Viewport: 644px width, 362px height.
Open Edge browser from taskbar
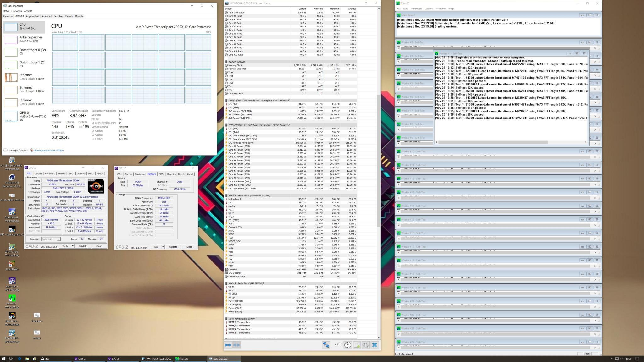(19, 359)
